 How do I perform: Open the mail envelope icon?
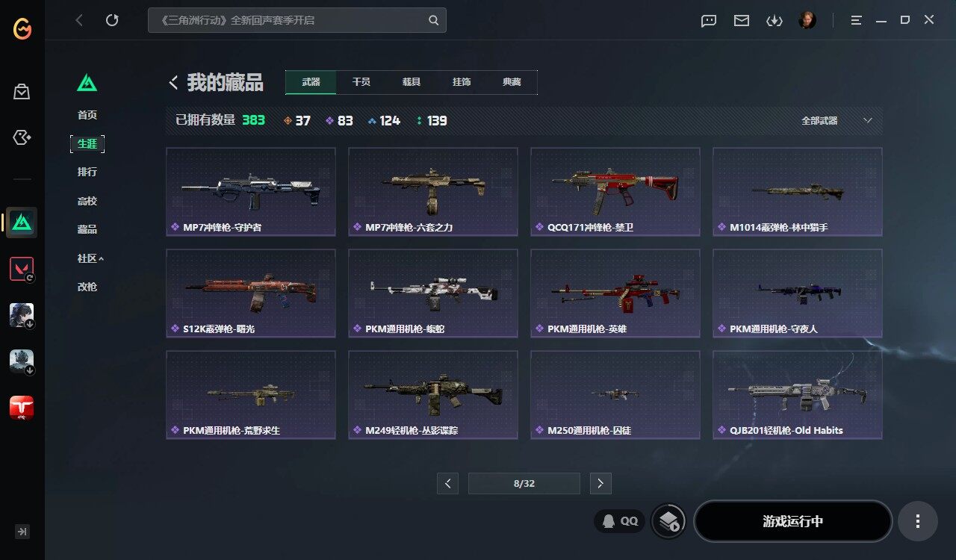[x=742, y=20]
